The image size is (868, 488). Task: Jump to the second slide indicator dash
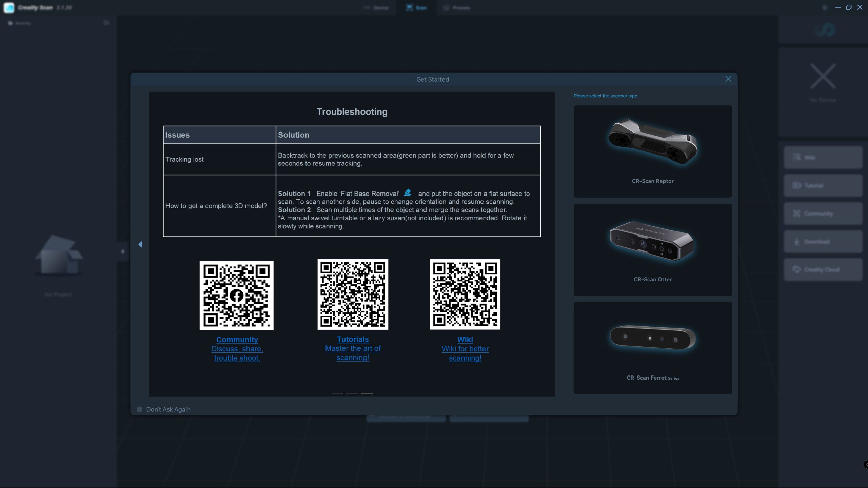pyautogui.click(x=352, y=394)
